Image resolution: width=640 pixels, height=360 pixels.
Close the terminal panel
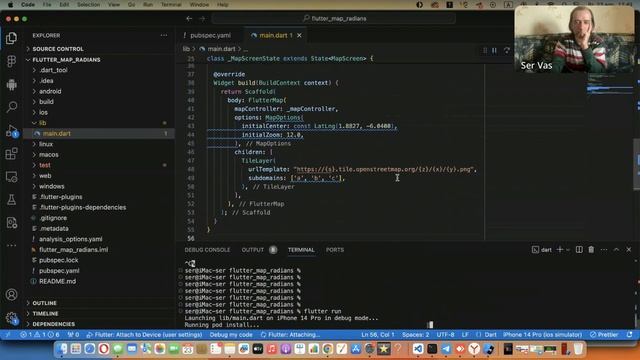(x=629, y=249)
